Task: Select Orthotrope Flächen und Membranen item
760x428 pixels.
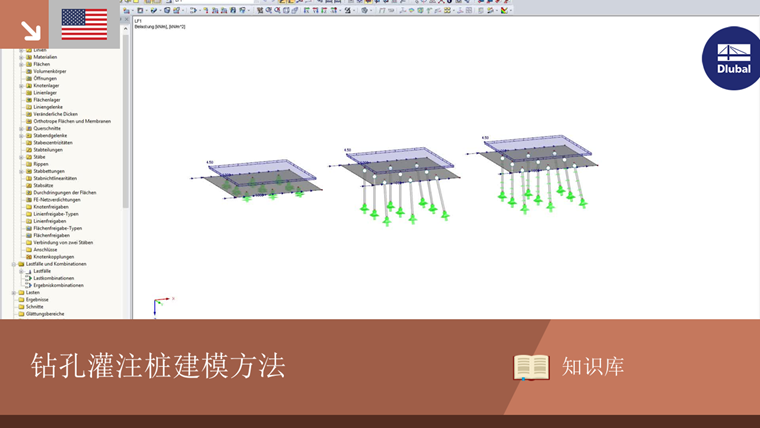Action: (x=72, y=121)
